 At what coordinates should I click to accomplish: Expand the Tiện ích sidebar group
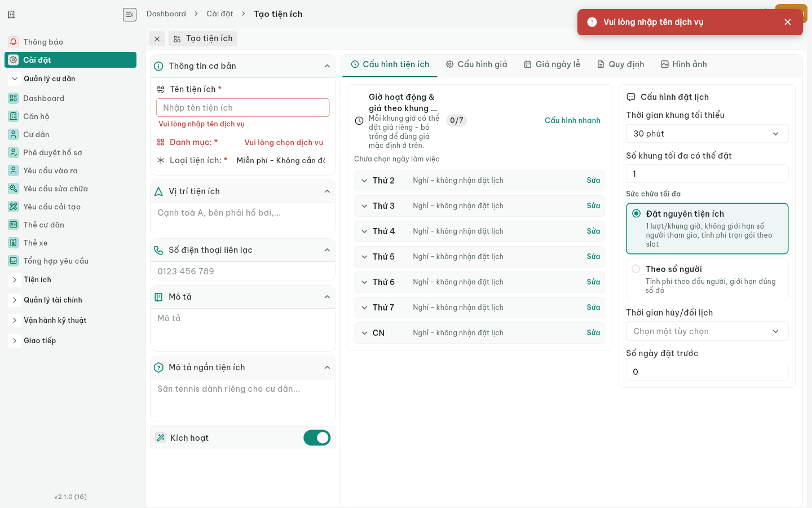coord(15,280)
